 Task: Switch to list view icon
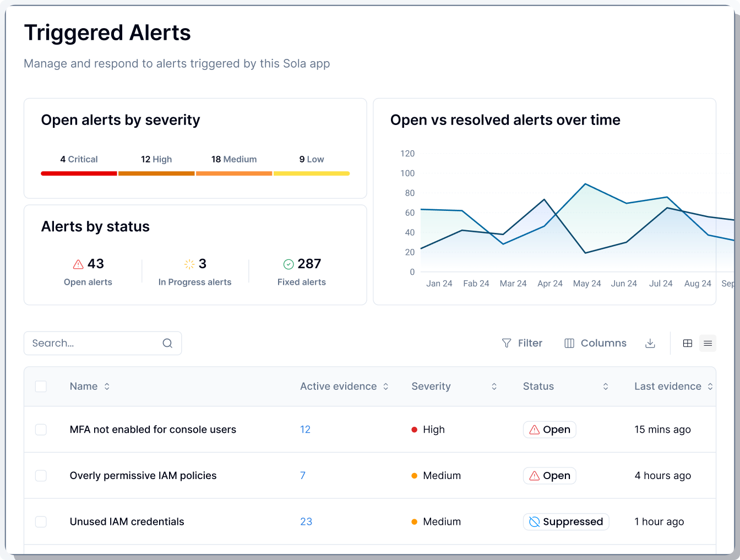pos(708,343)
